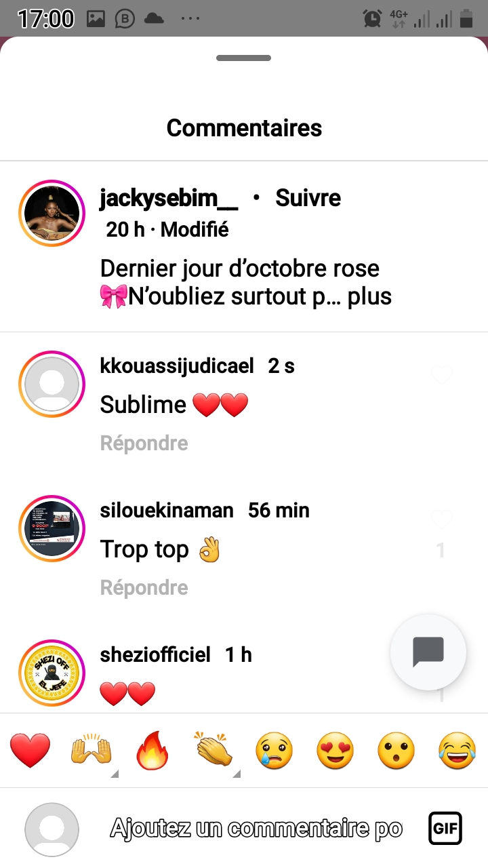Open the GIF picker button
The height and width of the screenshot is (868, 488).
445,828
